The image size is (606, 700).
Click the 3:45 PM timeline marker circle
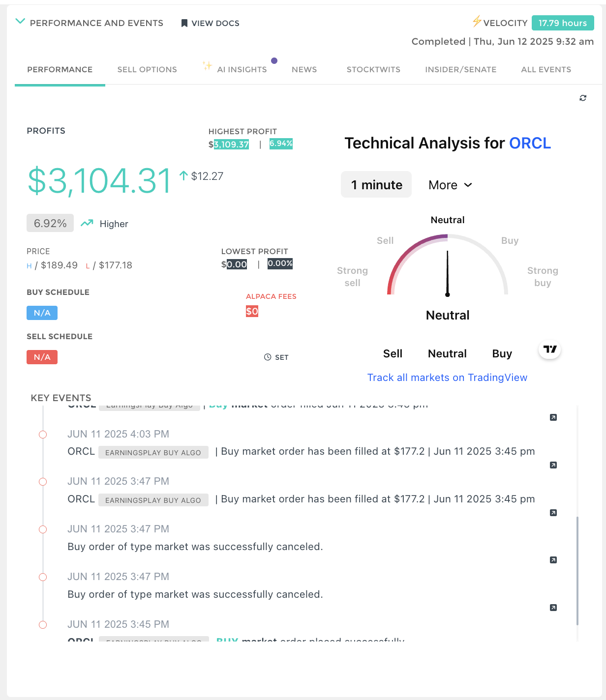click(x=43, y=625)
